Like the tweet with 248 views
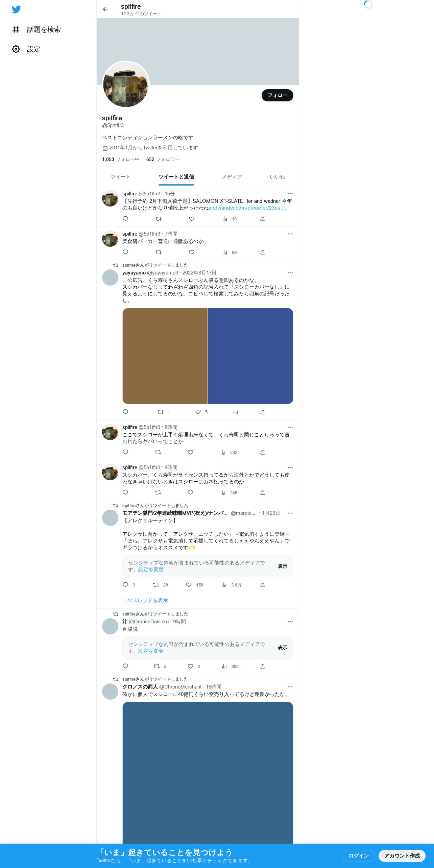 click(x=191, y=492)
